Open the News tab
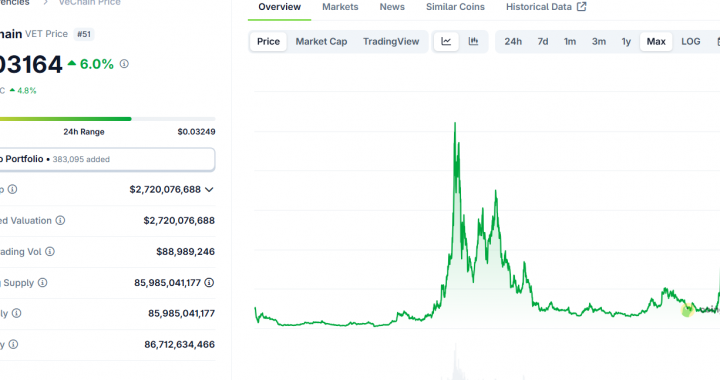 click(392, 7)
